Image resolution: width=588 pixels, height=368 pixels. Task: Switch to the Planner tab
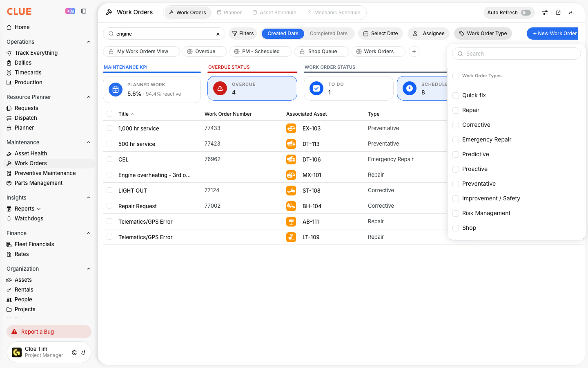point(229,13)
